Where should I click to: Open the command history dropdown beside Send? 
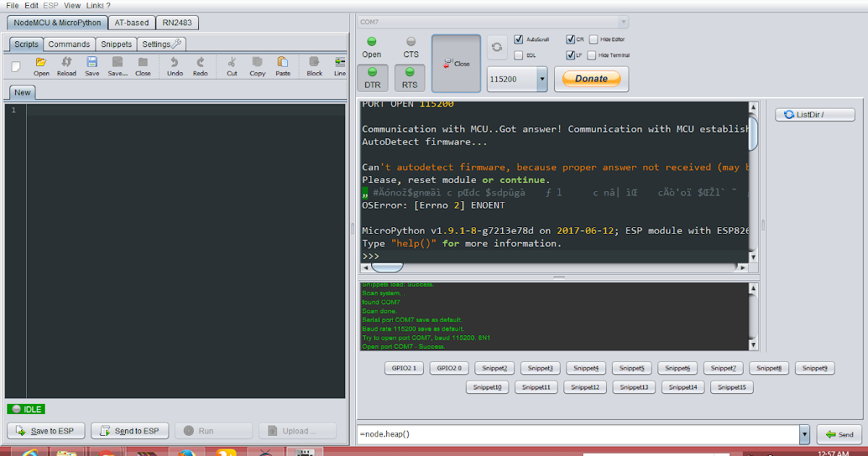tap(804, 434)
